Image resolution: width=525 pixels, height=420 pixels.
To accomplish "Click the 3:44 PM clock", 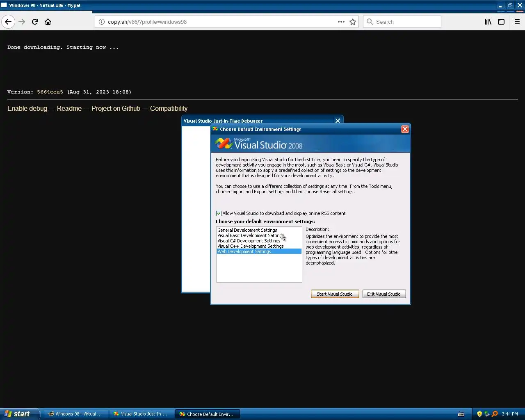I will tap(510, 414).
